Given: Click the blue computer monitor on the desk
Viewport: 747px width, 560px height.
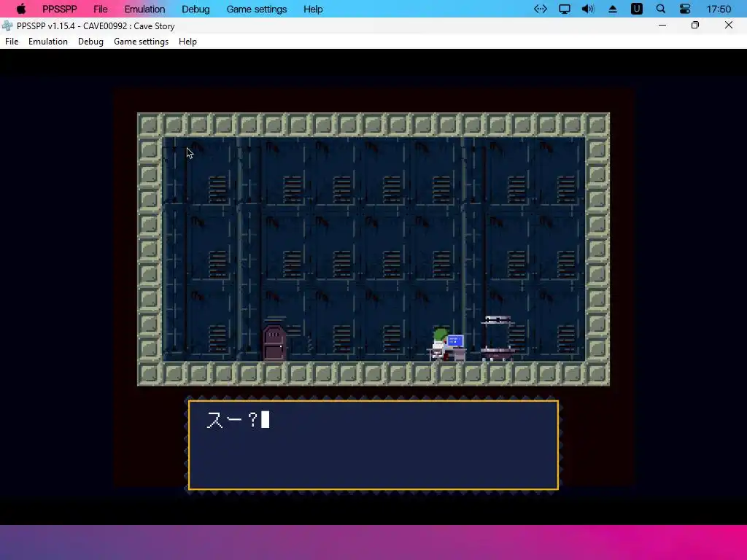Looking at the screenshot, I should click(456, 341).
